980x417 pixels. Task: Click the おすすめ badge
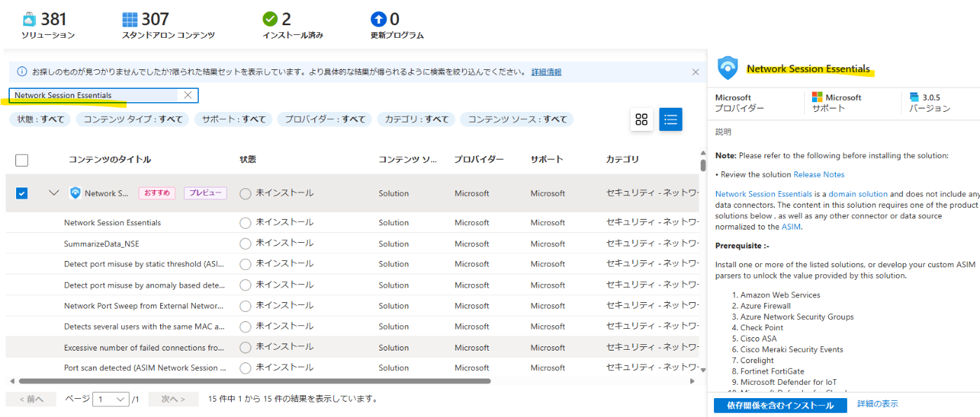[x=157, y=193]
